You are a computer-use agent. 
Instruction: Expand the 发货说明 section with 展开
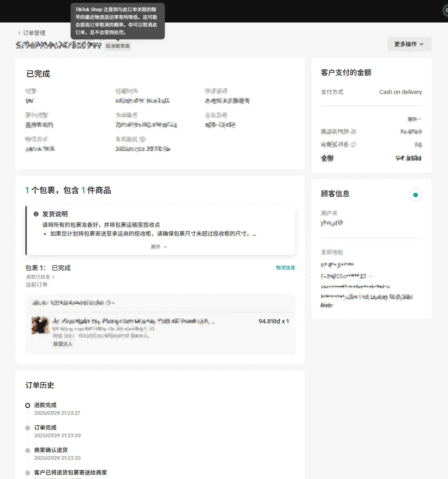click(x=159, y=247)
